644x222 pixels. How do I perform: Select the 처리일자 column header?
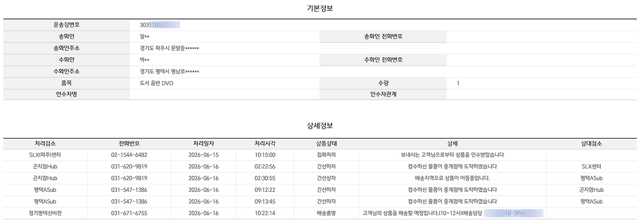tap(203, 144)
